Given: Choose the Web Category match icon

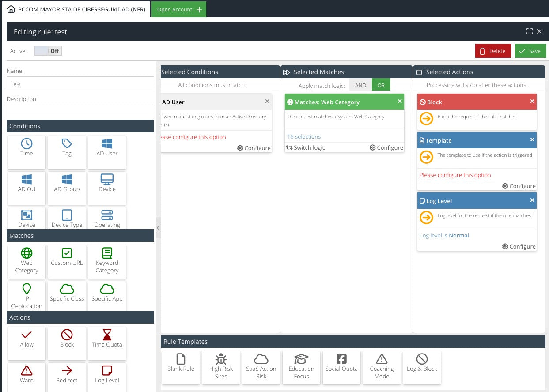Looking at the screenshot, I should (x=27, y=260).
